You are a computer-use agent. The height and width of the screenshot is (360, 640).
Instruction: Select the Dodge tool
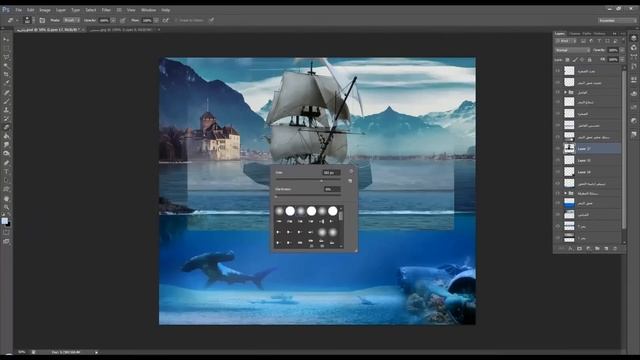[x=6, y=153]
